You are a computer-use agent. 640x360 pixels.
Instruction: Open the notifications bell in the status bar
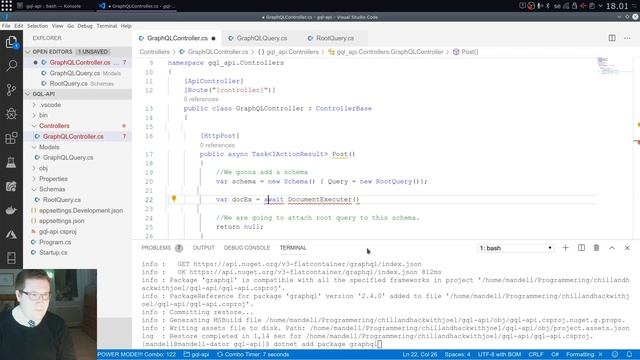[x=629, y=354]
